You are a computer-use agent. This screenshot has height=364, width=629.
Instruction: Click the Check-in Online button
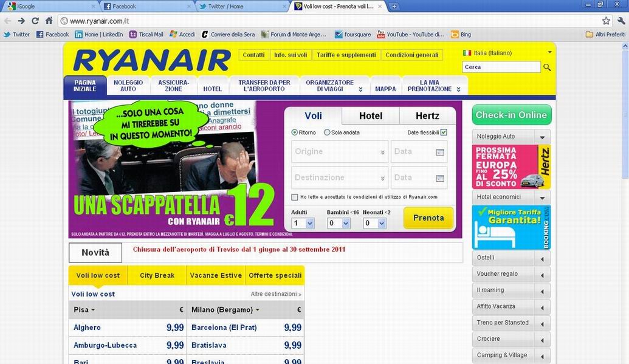point(512,115)
